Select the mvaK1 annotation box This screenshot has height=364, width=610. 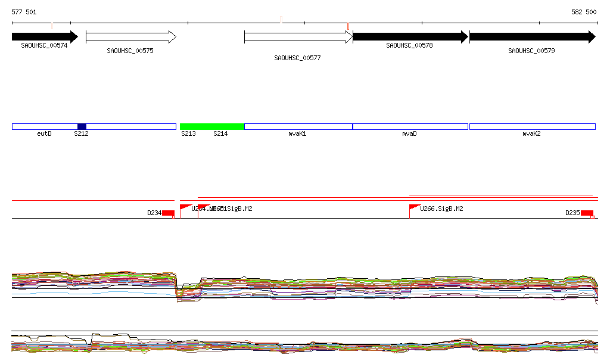298,126
